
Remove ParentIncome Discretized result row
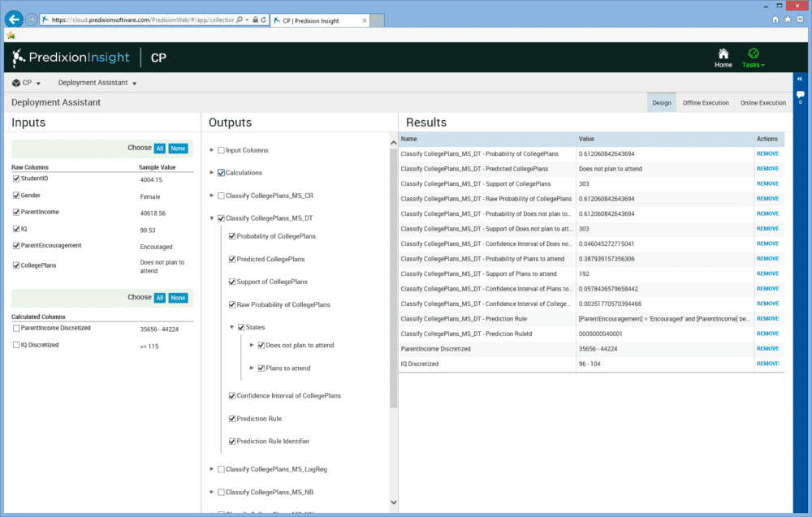pyautogui.click(x=767, y=349)
